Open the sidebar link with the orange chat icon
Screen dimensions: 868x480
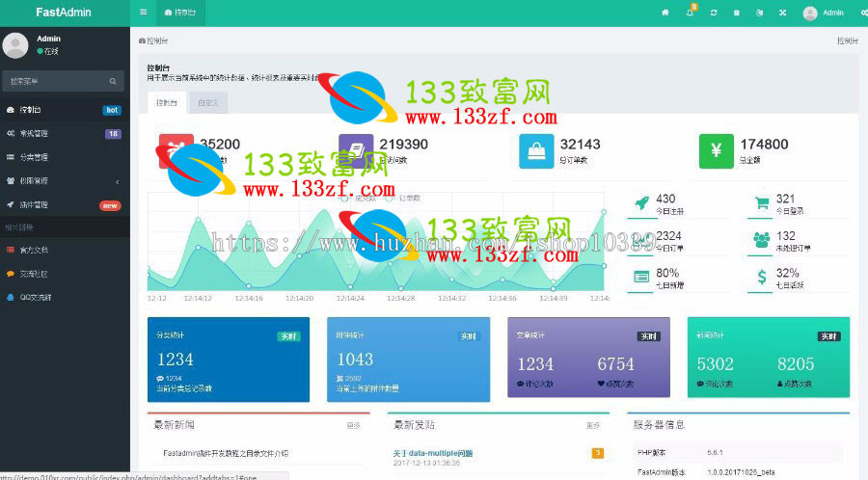pos(65,274)
